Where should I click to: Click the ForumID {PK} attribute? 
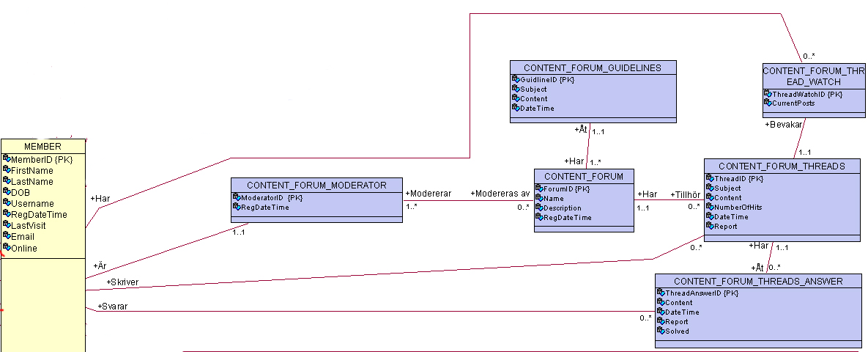(566, 189)
